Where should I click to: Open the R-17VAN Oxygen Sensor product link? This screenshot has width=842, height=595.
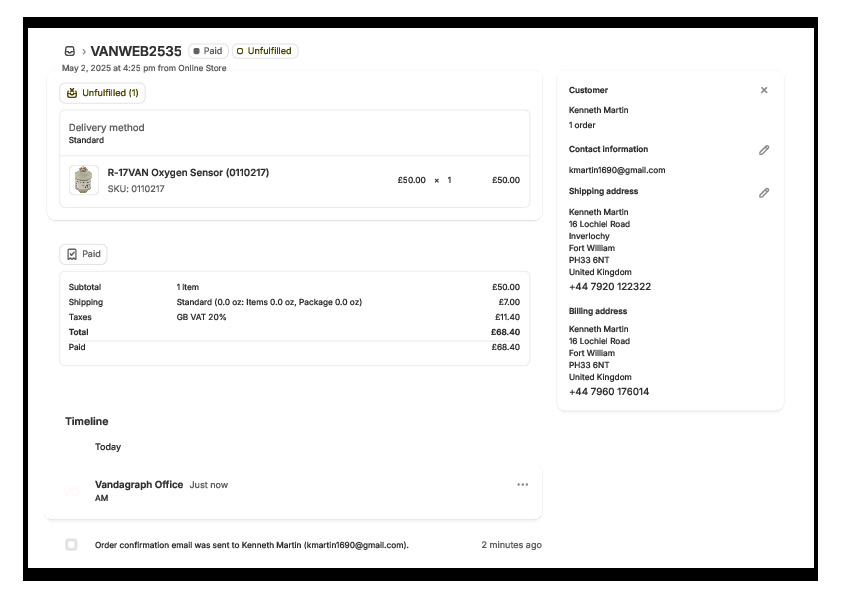tap(188, 172)
